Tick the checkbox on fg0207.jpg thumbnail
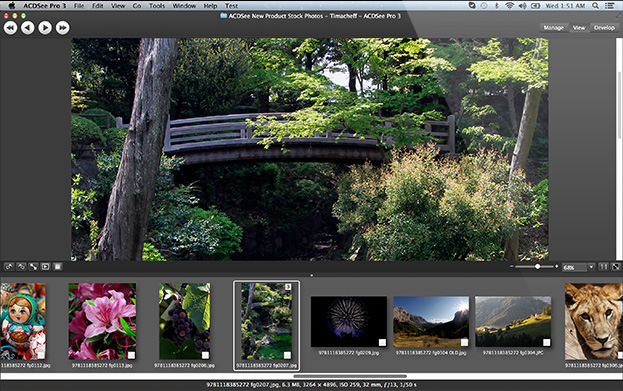 (287, 355)
